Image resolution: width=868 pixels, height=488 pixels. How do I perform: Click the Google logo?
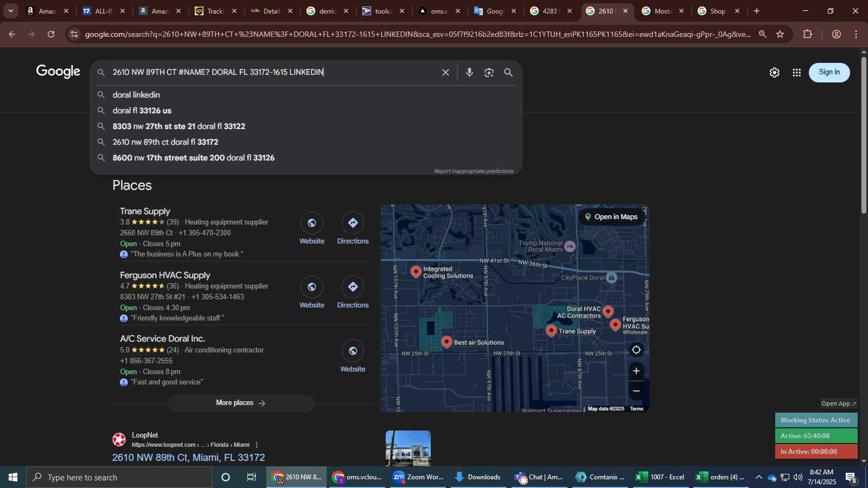58,72
